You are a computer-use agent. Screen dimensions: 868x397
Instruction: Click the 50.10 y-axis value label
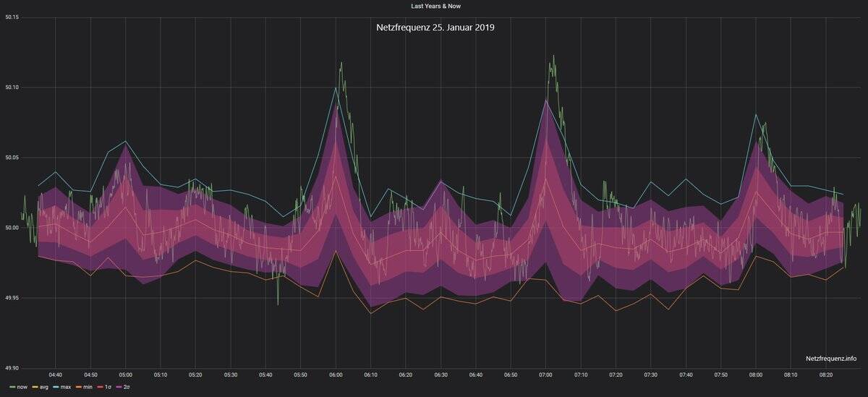point(11,87)
